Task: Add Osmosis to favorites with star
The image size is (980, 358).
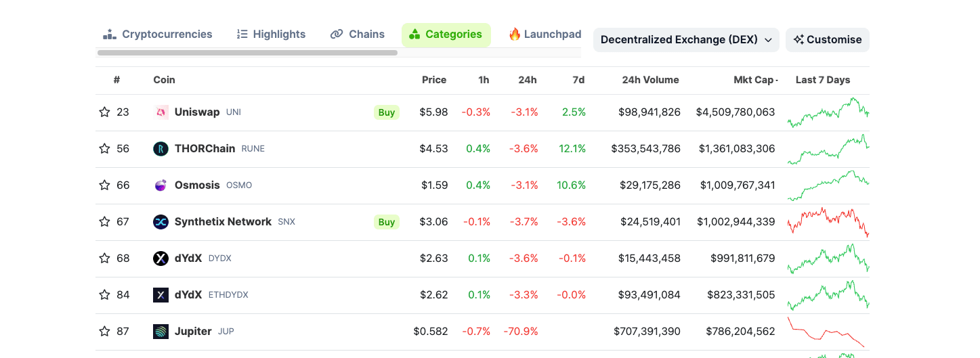Action: (x=104, y=185)
